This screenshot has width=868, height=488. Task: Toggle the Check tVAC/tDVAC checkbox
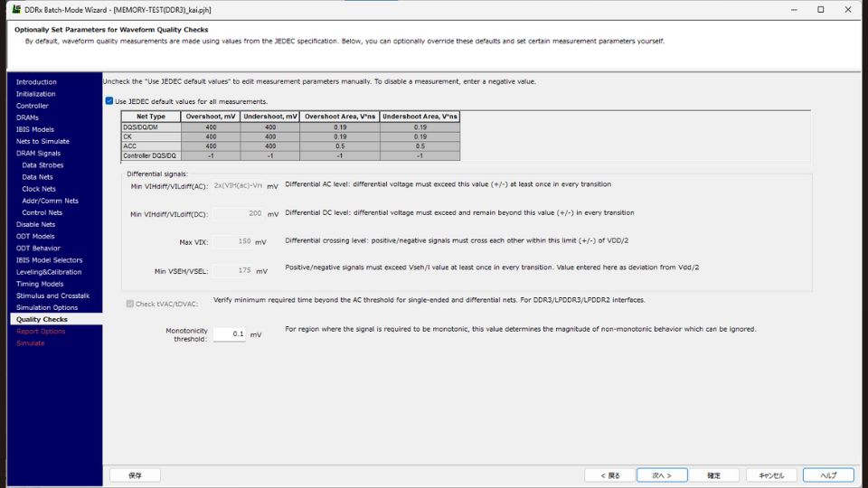(x=131, y=304)
